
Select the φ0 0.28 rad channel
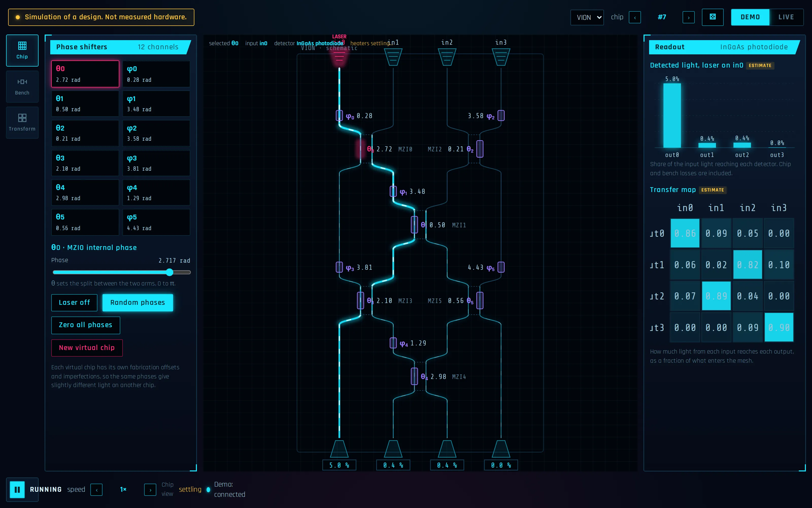pos(156,74)
